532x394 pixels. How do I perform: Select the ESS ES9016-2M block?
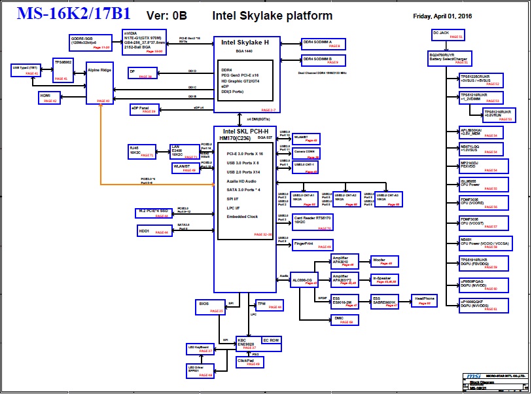click(344, 301)
